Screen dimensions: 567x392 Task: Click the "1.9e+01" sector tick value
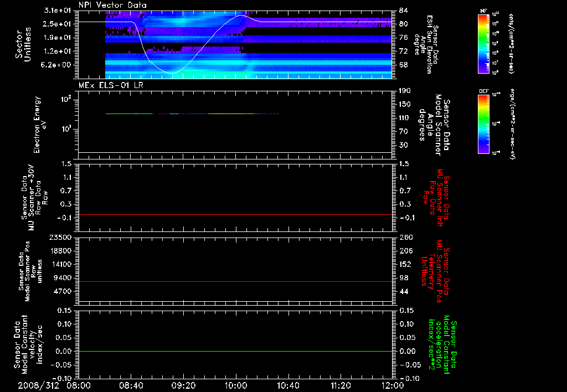tap(57, 38)
